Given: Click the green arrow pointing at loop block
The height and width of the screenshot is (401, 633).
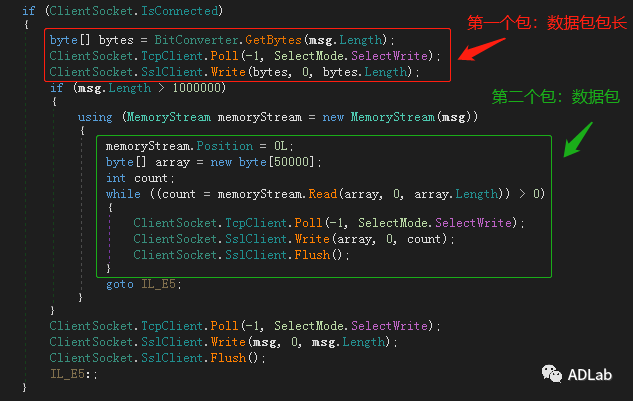Looking at the screenshot, I should [x=578, y=139].
